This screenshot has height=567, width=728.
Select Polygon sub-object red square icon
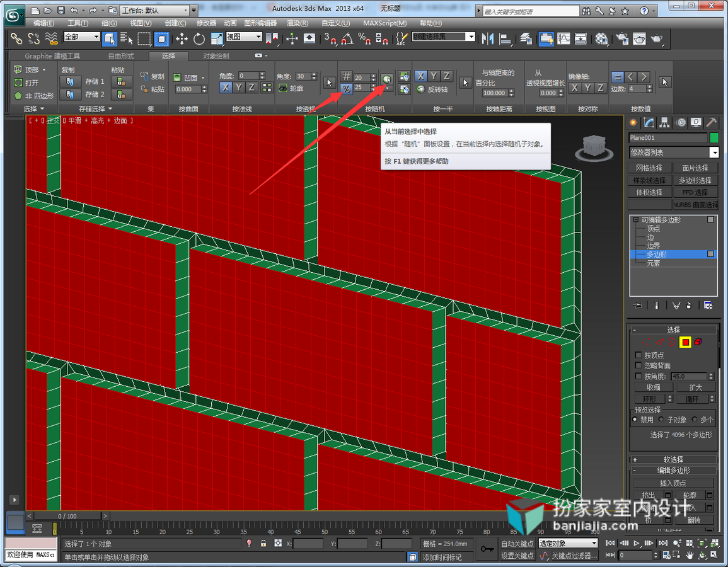click(x=685, y=343)
